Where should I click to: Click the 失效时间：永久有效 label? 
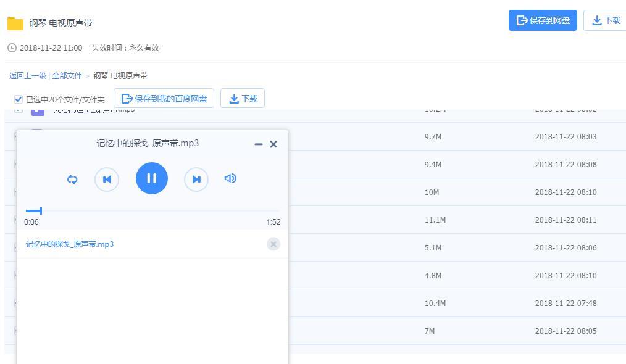(125, 48)
